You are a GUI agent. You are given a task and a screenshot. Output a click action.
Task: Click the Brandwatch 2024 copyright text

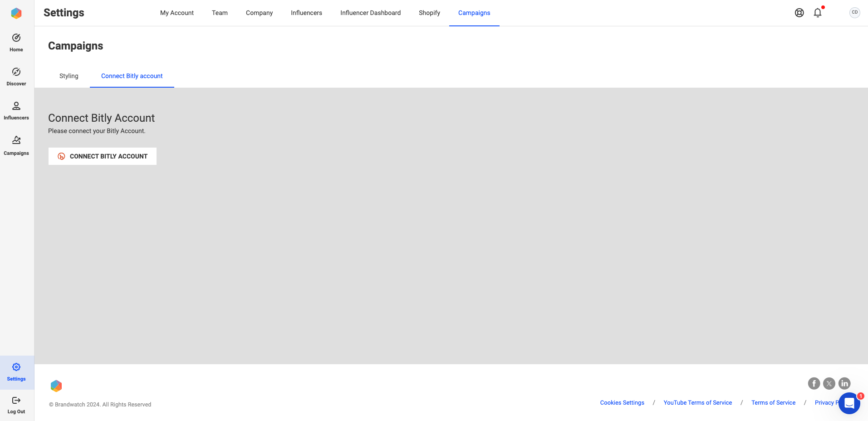point(100,405)
